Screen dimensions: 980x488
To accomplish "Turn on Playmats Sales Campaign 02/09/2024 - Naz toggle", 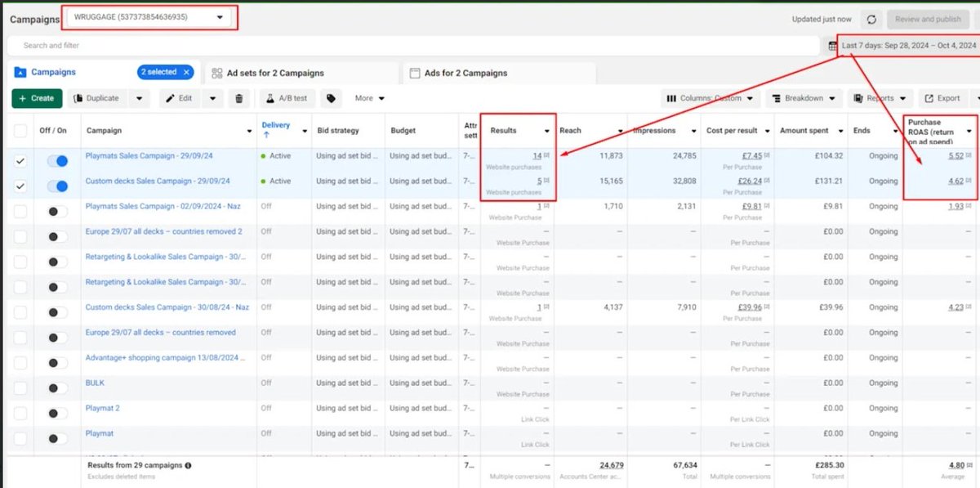I will [57, 212].
